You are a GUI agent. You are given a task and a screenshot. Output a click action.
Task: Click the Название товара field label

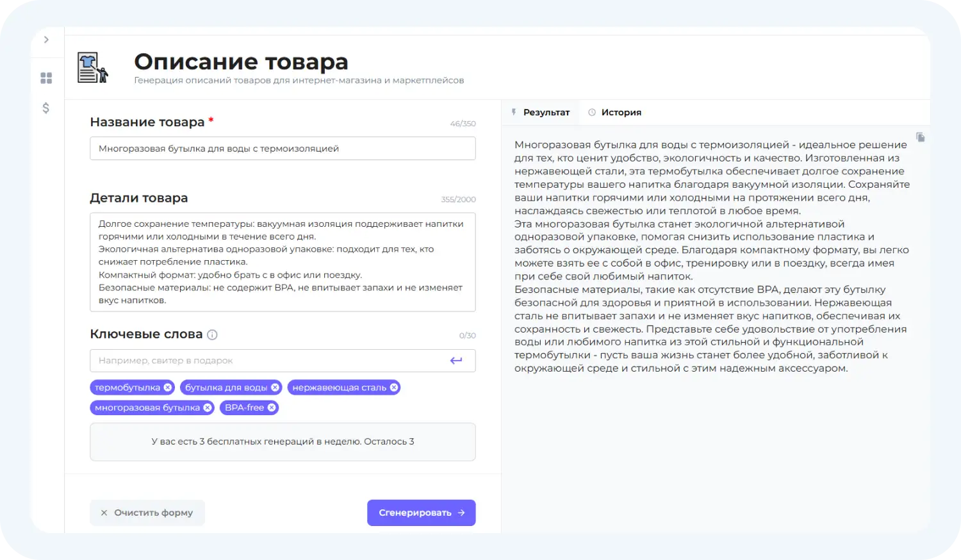[x=147, y=122]
